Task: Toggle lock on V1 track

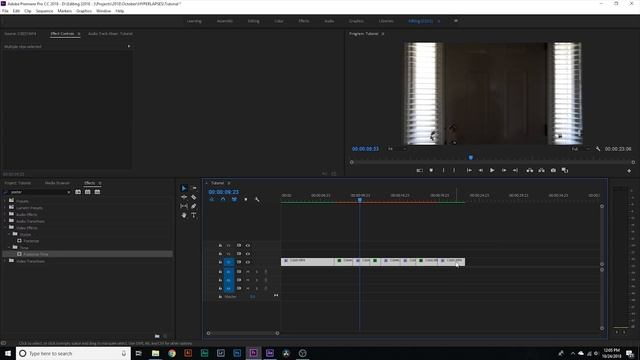Action: 220,262
